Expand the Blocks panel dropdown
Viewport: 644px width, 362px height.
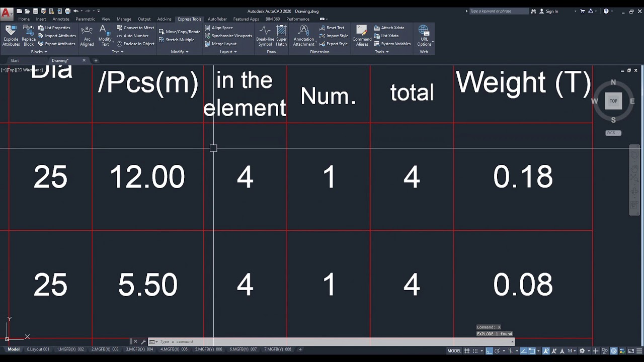pos(39,52)
